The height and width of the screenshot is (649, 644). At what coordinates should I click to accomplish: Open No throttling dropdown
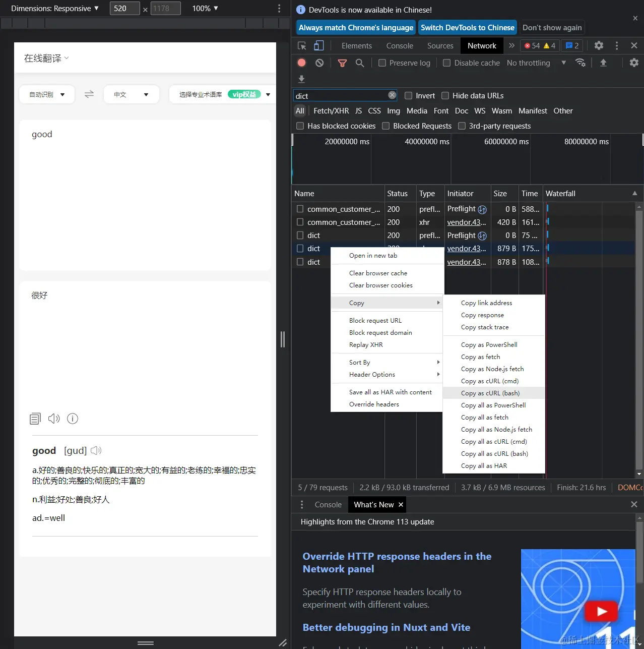pos(536,63)
